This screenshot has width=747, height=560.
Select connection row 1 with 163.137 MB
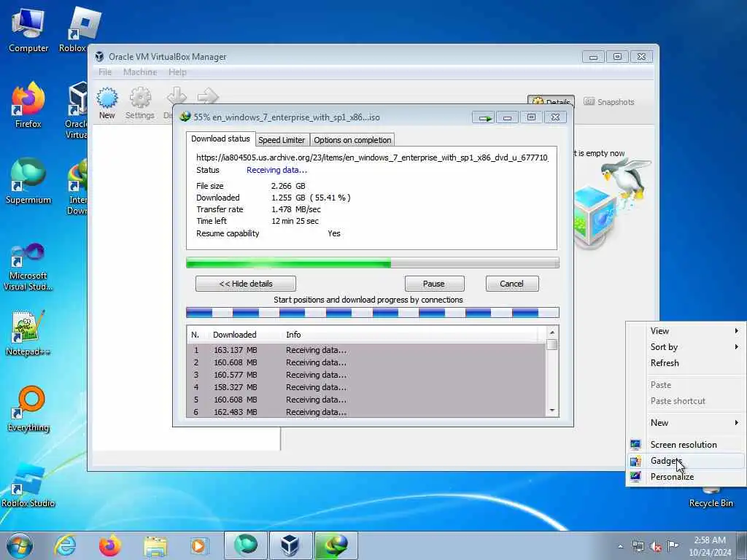(367, 350)
